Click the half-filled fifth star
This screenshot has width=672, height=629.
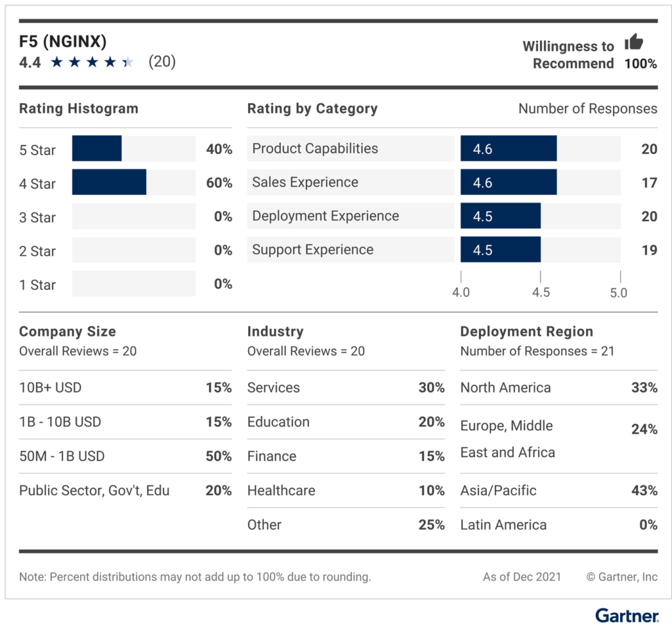[128, 62]
